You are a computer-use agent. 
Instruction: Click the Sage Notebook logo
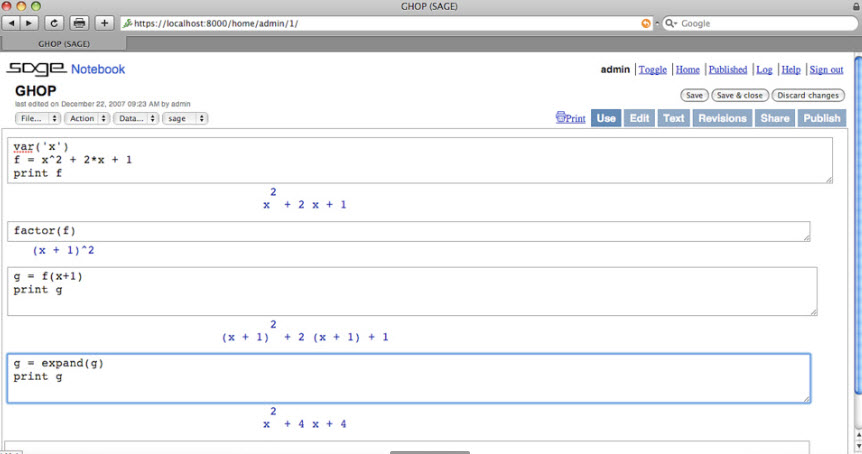tap(65, 69)
